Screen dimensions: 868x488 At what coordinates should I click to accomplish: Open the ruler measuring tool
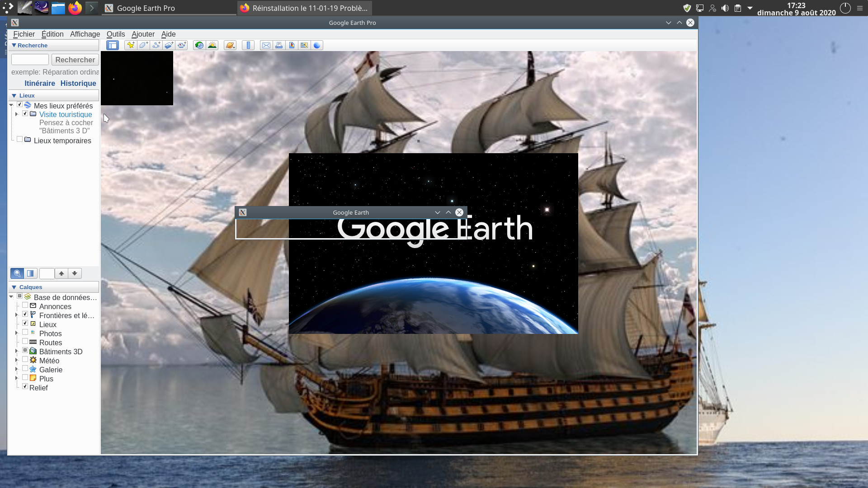tap(248, 45)
